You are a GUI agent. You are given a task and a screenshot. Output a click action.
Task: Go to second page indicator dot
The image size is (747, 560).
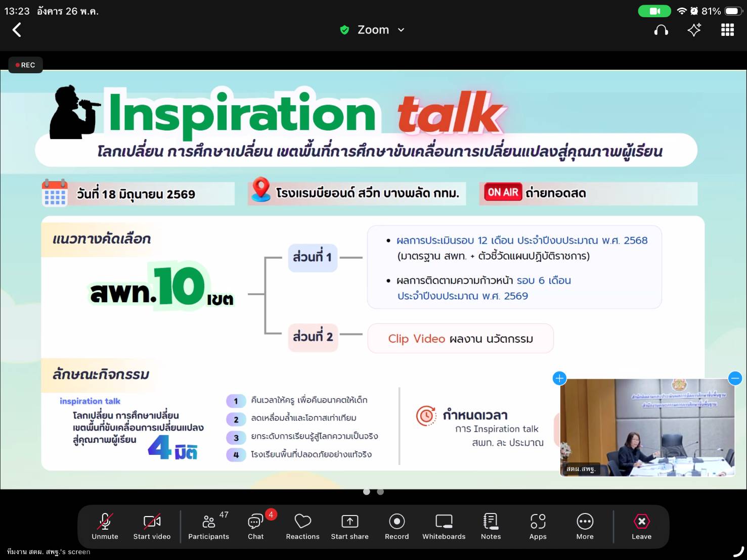pos(380,491)
